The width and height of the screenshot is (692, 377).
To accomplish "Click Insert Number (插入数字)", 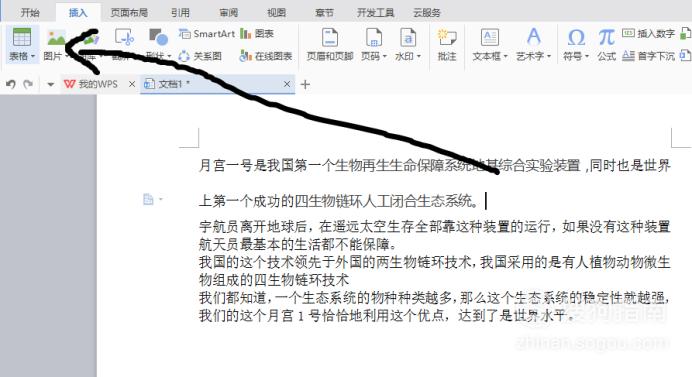I will pyautogui.click(x=648, y=34).
